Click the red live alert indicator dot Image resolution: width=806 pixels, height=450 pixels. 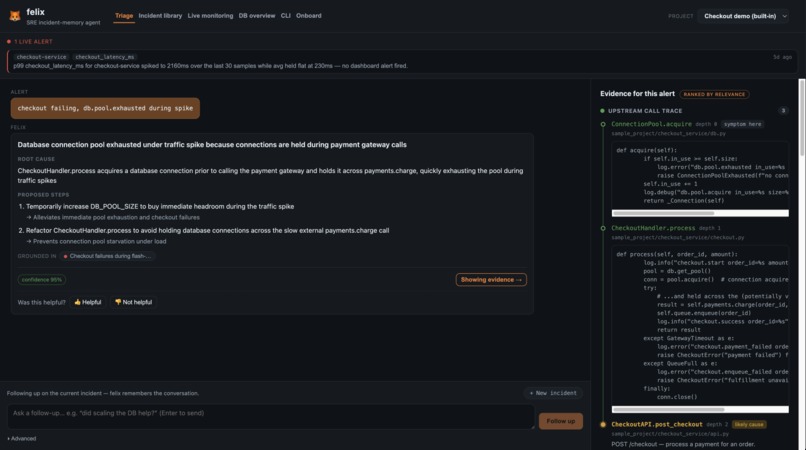click(9, 42)
